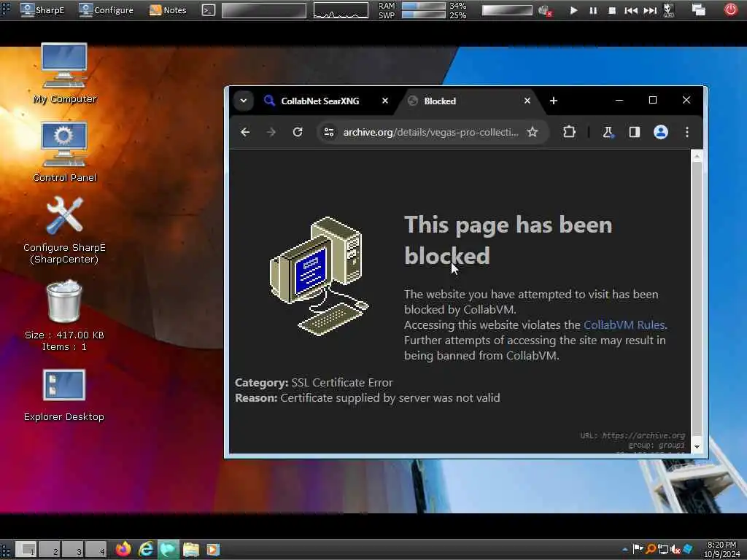Viewport: 747px width, 560px height.
Task: Bookmark this page with star icon
Action: point(532,133)
